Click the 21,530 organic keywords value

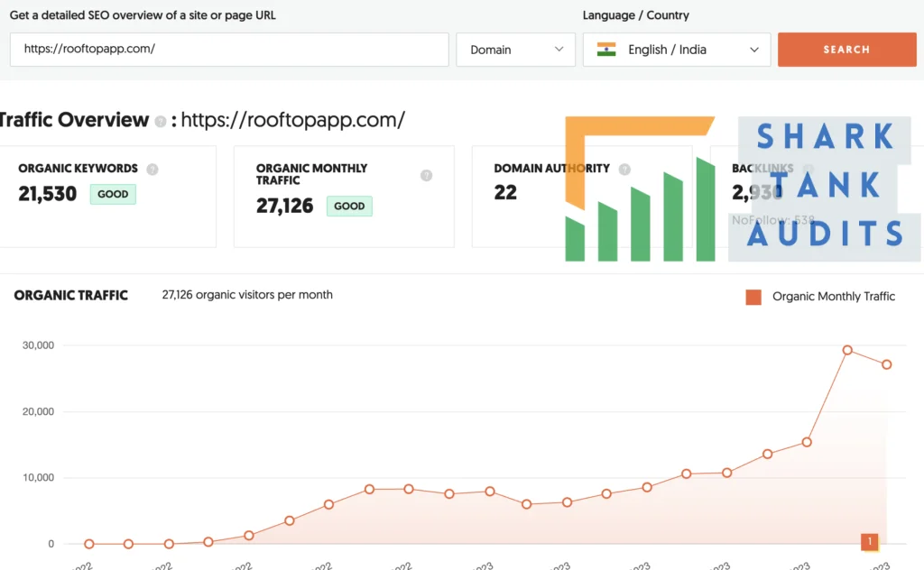[x=47, y=194]
